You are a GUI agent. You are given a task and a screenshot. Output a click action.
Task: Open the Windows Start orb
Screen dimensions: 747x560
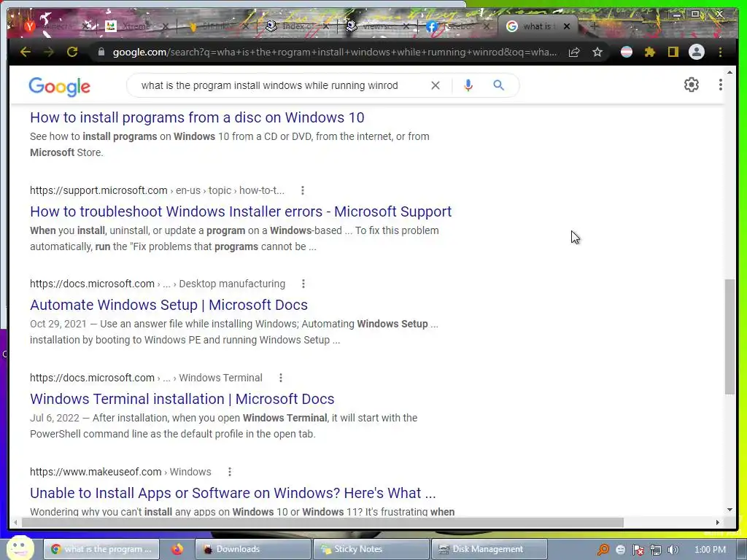tap(20, 548)
